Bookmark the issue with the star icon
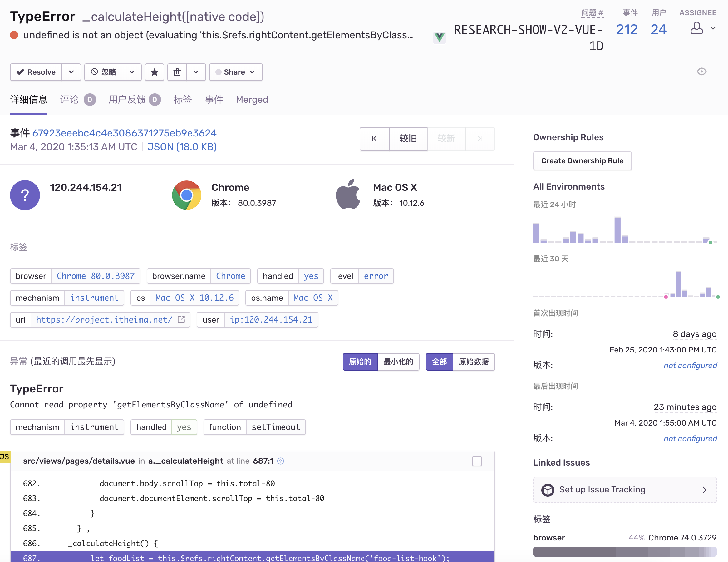This screenshot has height=562, width=728. tap(154, 72)
